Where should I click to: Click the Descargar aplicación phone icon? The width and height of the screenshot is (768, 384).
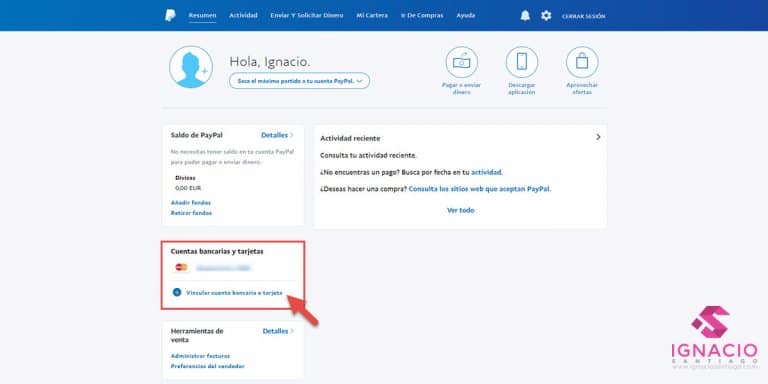[522, 62]
